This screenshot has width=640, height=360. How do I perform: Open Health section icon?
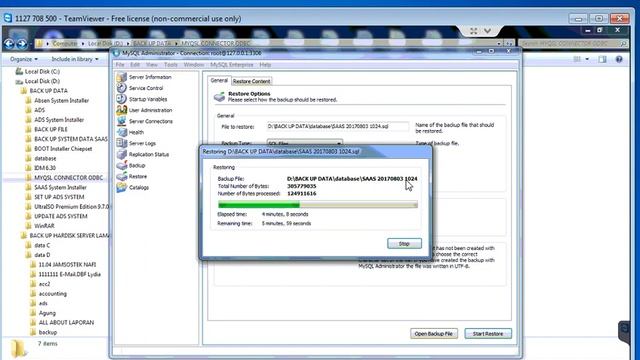pyautogui.click(x=122, y=132)
